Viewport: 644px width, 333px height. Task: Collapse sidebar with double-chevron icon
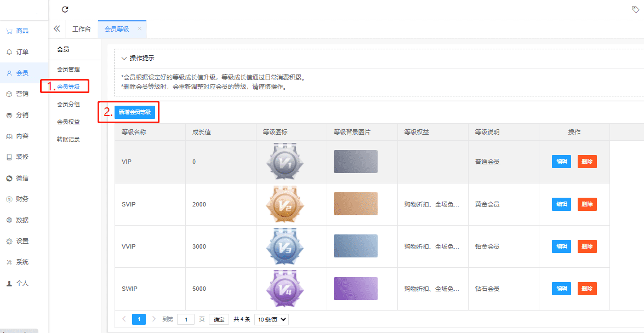click(x=56, y=28)
